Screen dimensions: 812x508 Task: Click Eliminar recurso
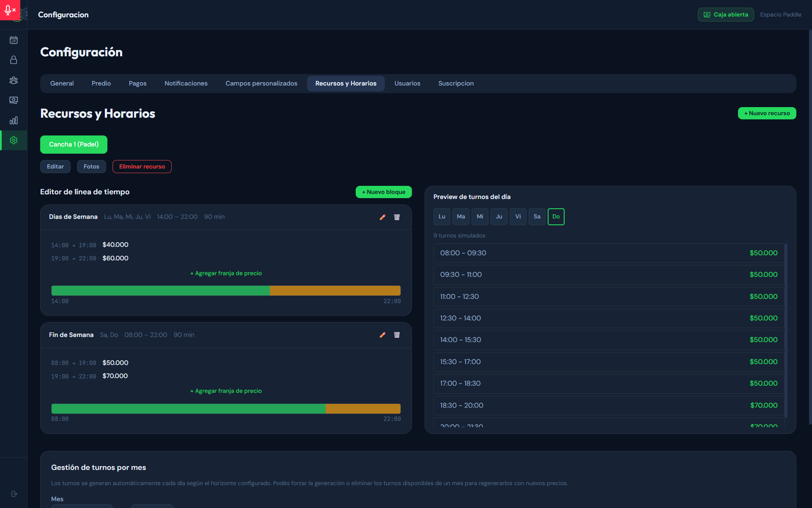click(142, 167)
